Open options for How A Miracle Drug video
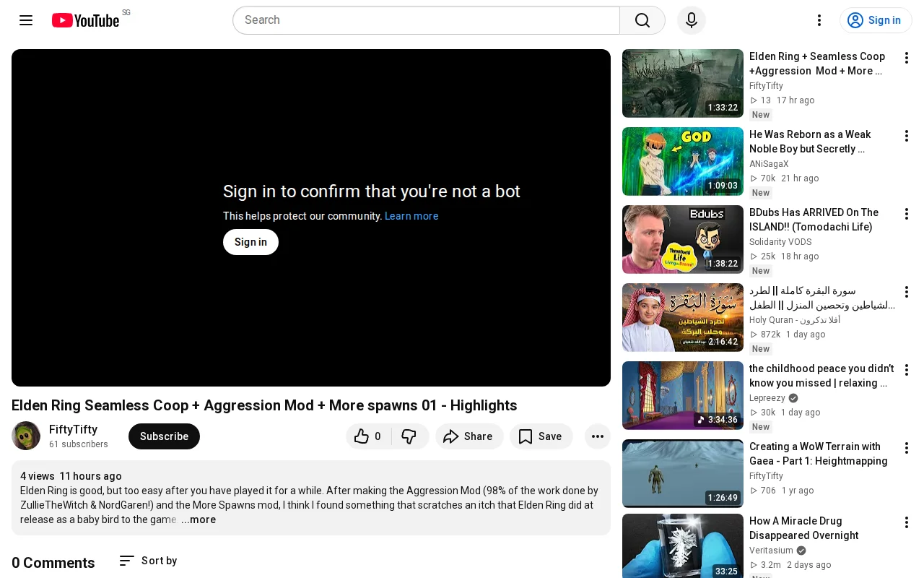924x578 pixels. (907, 522)
